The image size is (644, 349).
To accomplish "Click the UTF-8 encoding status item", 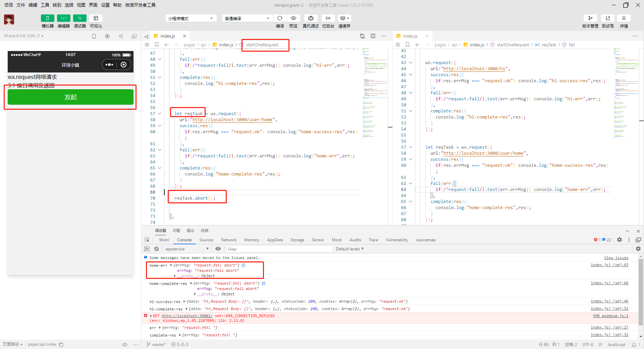I will coord(588,345).
